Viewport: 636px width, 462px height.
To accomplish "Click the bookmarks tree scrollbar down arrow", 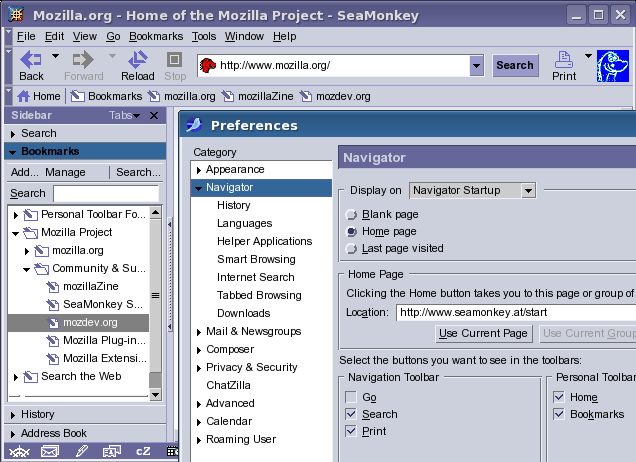I will point(155,395).
